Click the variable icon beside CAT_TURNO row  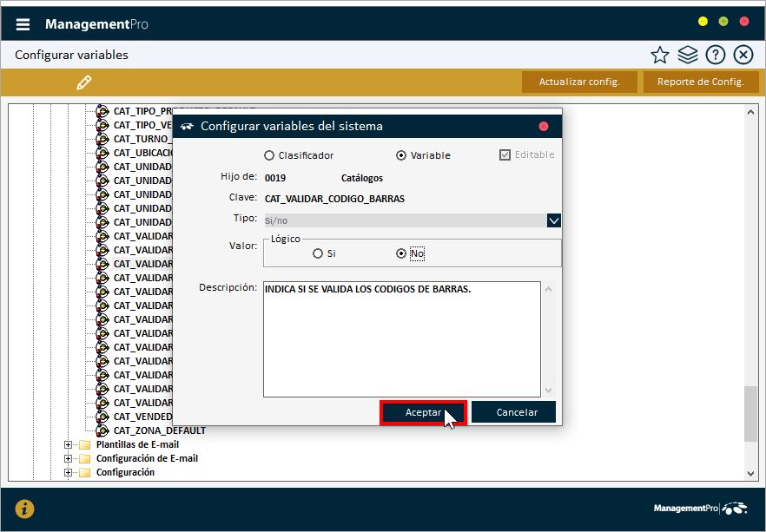(x=102, y=139)
